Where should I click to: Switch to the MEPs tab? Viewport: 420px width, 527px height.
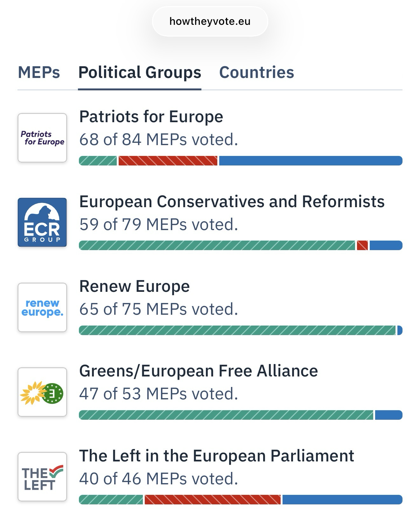click(x=39, y=72)
